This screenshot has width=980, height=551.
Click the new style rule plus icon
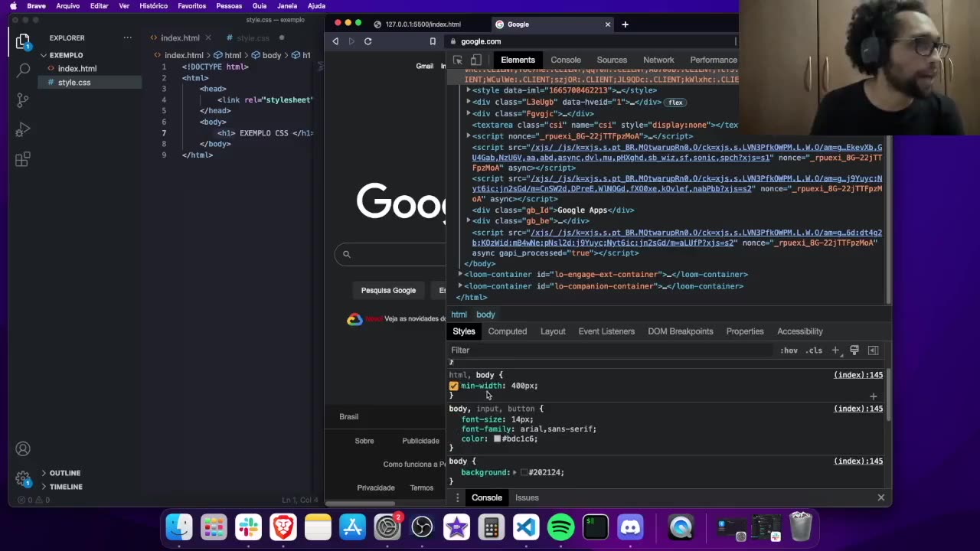[835, 350]
